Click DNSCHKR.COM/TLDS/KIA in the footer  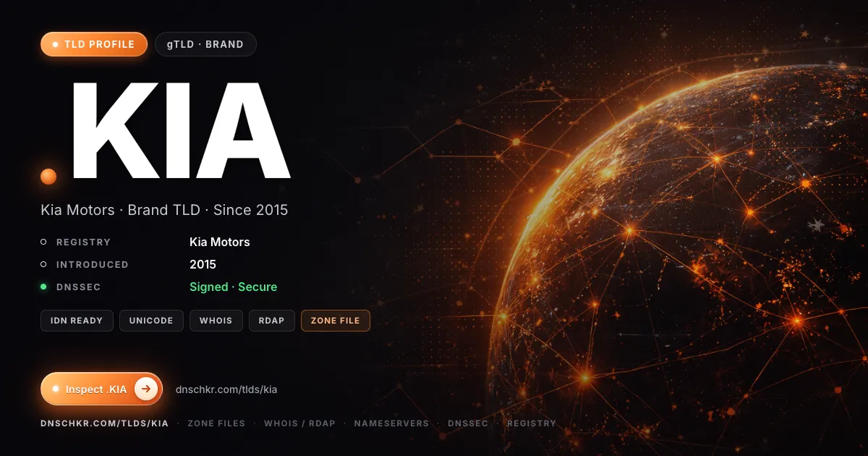pos(105,423)
